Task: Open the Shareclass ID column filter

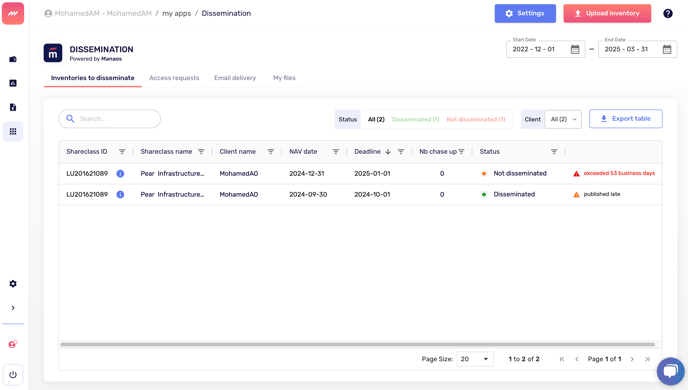Action: [x=122, y=152]
